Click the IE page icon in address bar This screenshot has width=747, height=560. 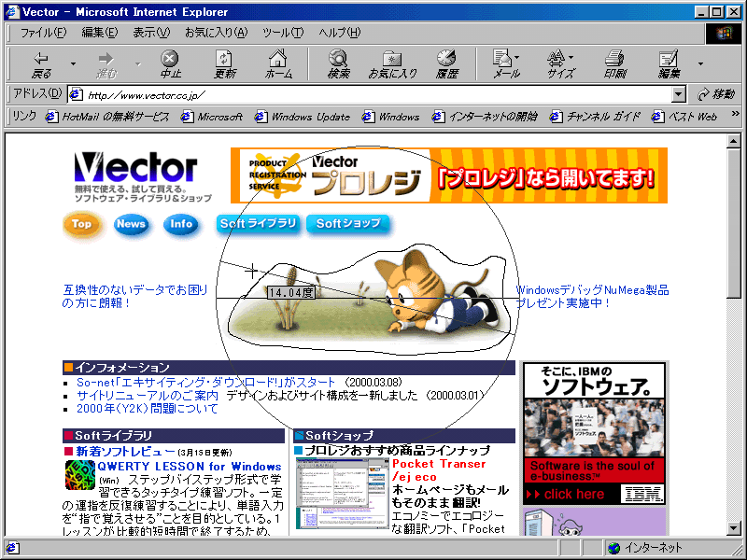click(76, 94)
